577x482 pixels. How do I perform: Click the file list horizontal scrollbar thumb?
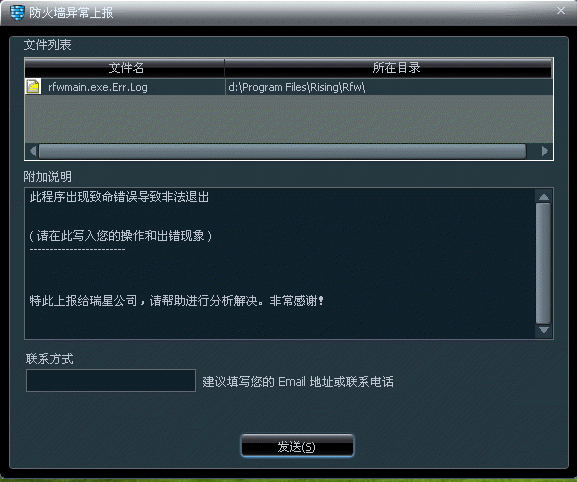(283, 151)
